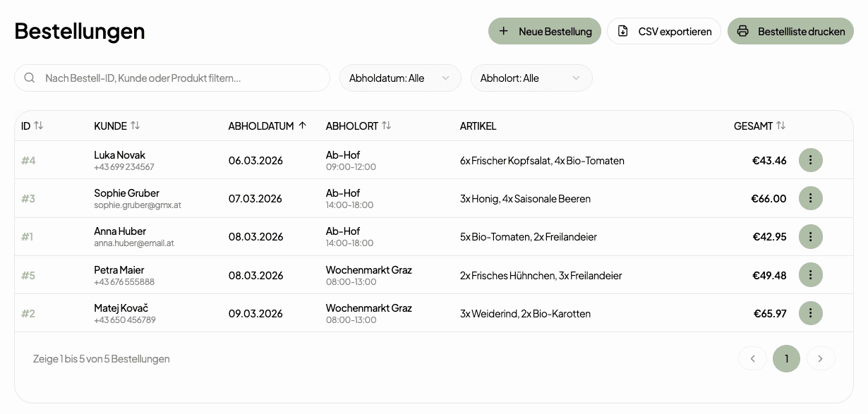Sort orders by Gesamt total

coord(759,126)
